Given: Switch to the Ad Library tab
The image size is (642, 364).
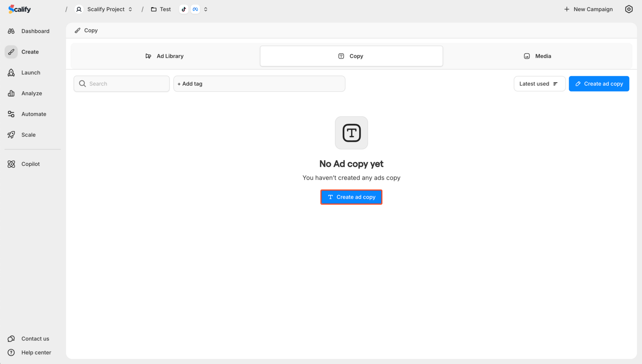Looking at the screenshot, I should 165,56.
